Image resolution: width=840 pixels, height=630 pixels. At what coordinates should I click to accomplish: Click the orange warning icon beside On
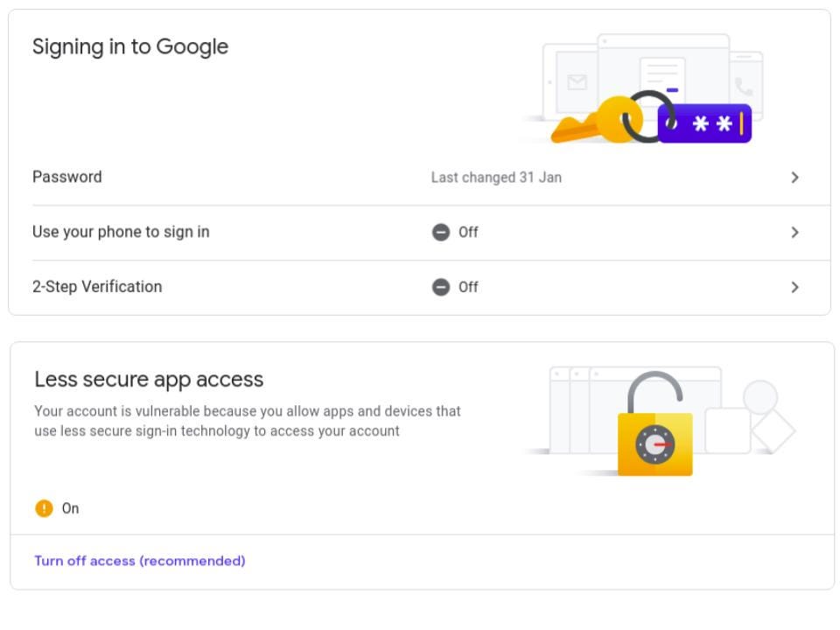[44, 507]
